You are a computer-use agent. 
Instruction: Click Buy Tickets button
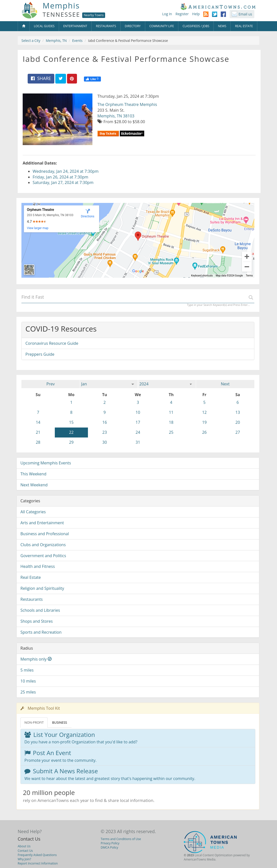(108, 134)
